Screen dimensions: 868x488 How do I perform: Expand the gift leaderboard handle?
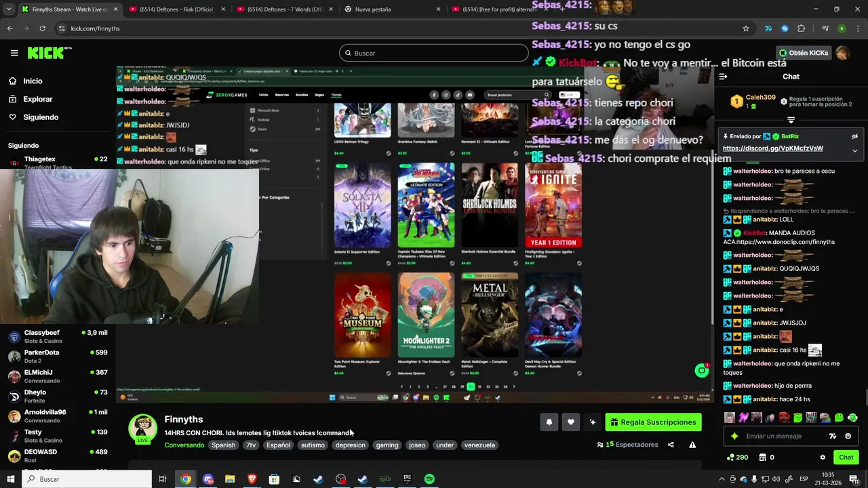point(791,120)
